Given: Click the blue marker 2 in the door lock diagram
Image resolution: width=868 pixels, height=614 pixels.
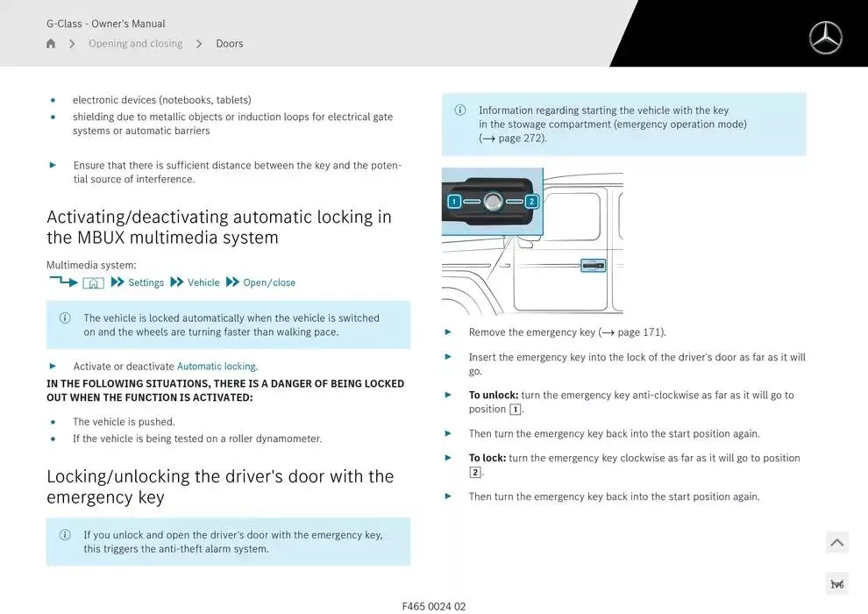Looking at the screenshot, I should pyautogui.click(x=531, y=202).
